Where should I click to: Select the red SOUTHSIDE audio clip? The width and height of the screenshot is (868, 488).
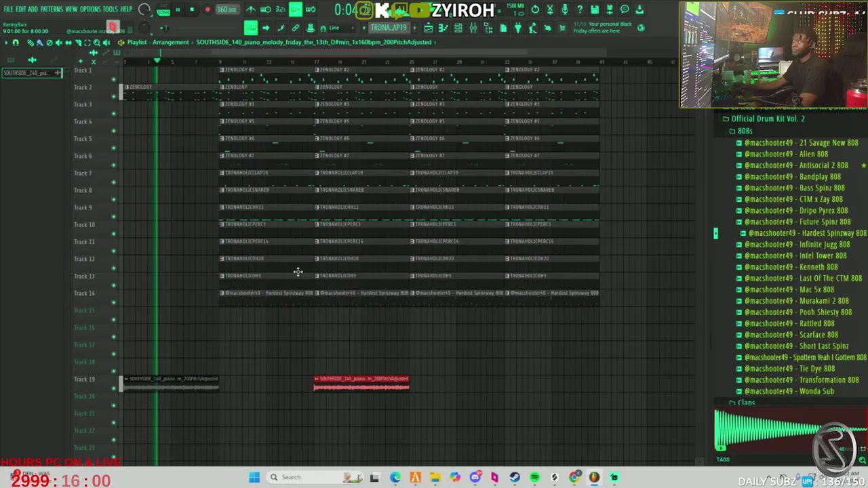pyautogui.click(x=361, y=384)
